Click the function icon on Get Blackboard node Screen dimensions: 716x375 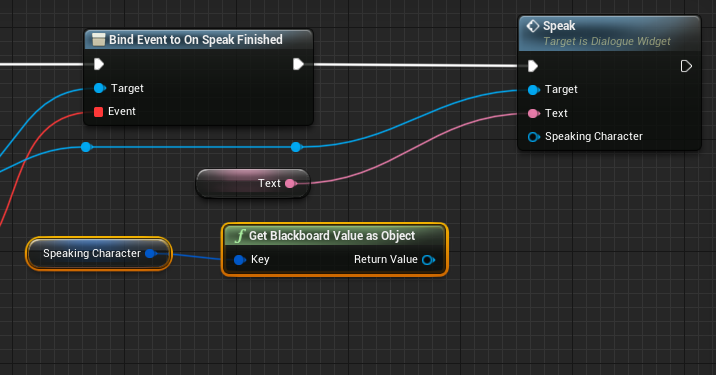[240, 236]
